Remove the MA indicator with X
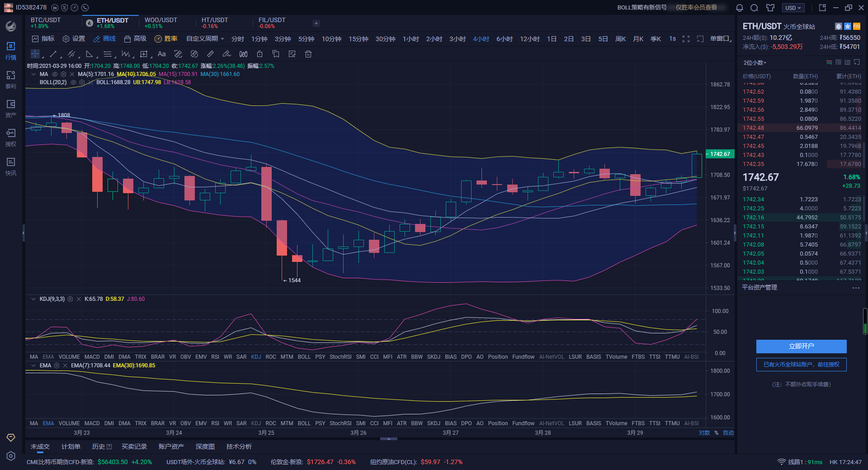Screen dimensions: 868x470 point(72,74)
